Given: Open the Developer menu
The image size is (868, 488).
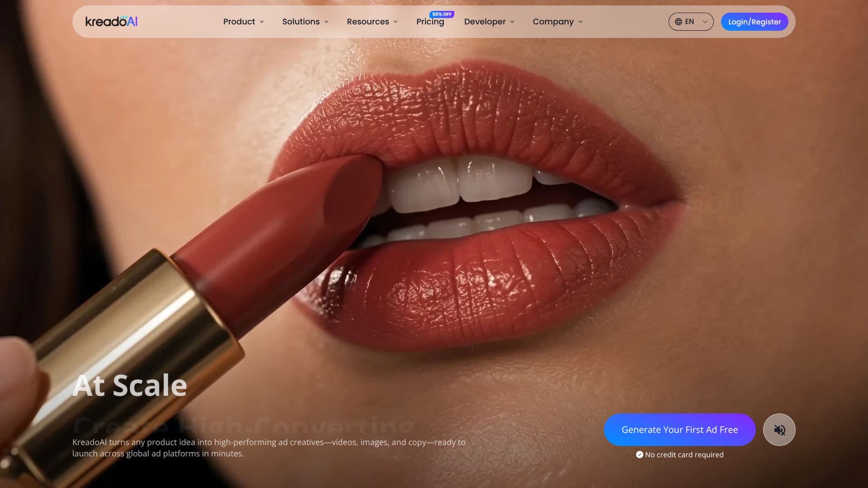Looking at the screenshot, I should [x=485, y=22].
